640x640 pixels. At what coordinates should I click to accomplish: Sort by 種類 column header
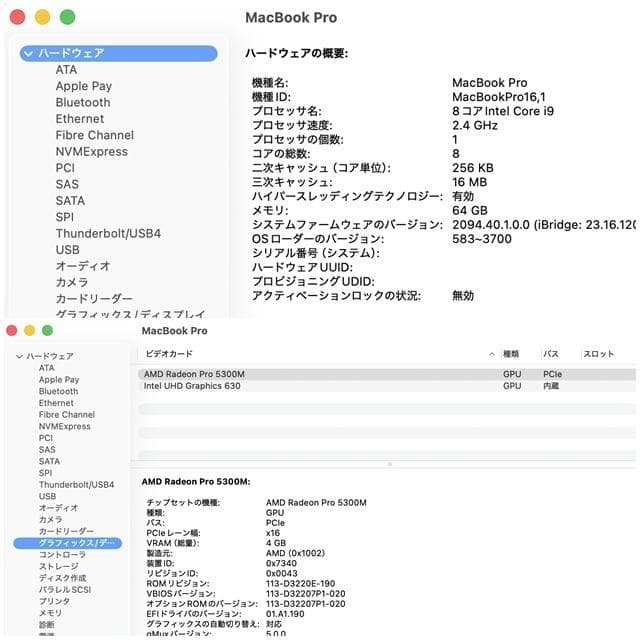pos(511,354)
